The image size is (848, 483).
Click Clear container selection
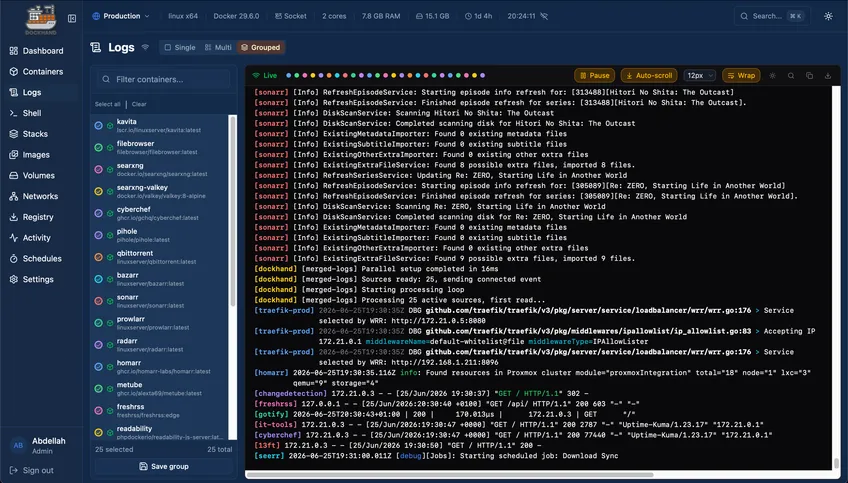tap(139, 104)
